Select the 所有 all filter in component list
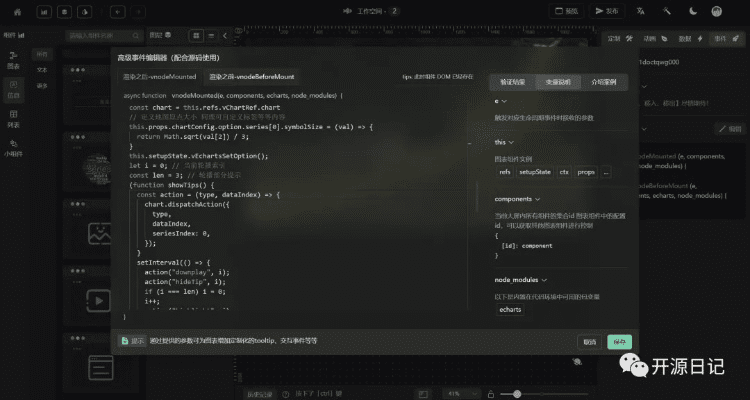The width and height of the screenshot is (750, 400). [42, 55]
